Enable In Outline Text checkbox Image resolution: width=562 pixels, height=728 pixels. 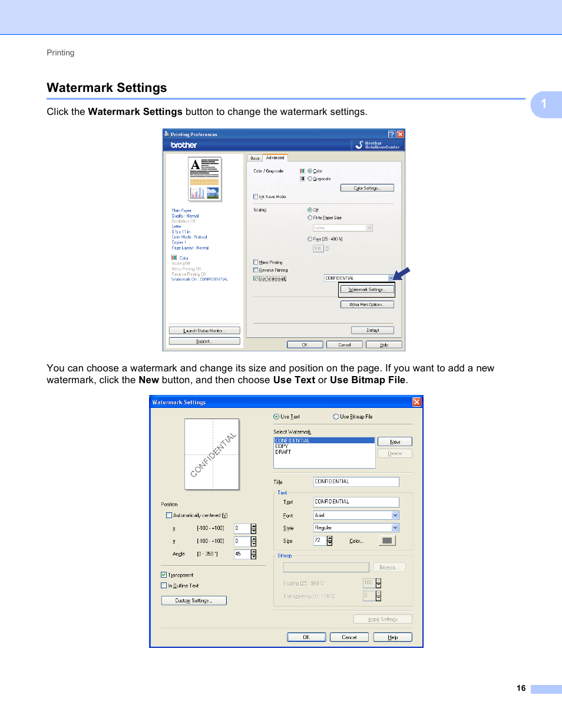(164, 585)
